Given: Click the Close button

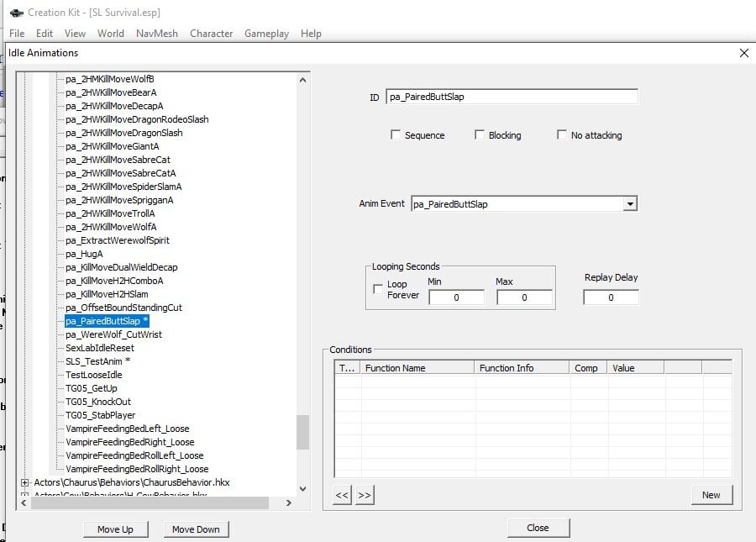Looking at the screenshot, I should (538, 528).
